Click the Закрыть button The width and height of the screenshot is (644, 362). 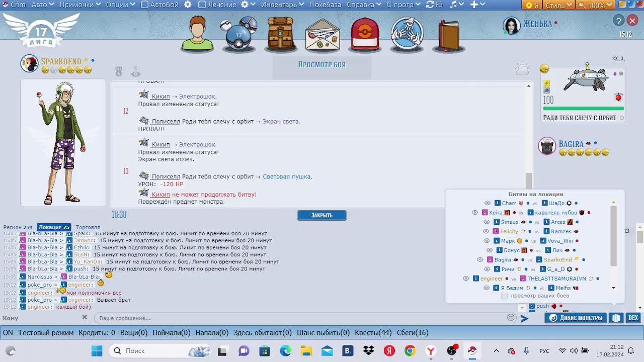[x=322, y=215]
